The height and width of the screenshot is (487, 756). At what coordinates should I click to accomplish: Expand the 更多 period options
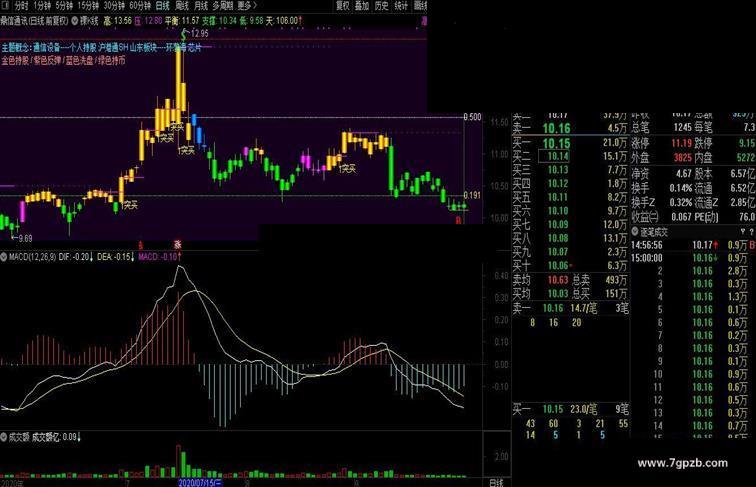(247, 5)
